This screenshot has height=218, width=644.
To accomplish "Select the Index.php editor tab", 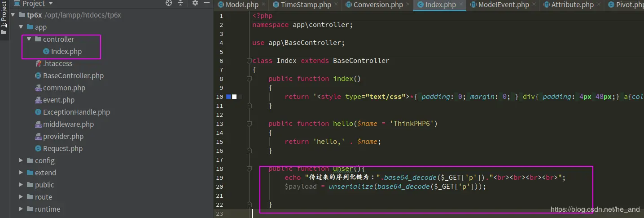I will click(x=440, y=5).
